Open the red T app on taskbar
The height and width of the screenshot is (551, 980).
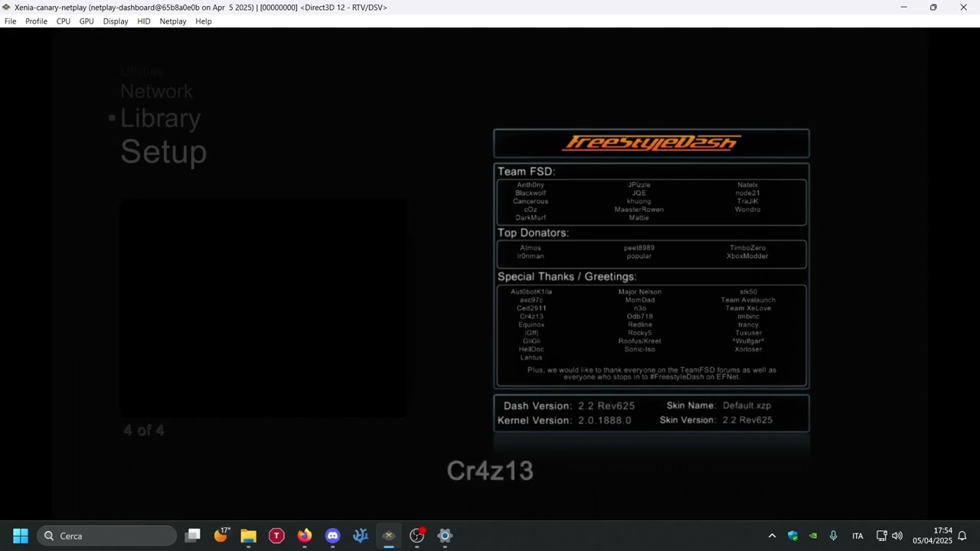(x=276, y=536)
